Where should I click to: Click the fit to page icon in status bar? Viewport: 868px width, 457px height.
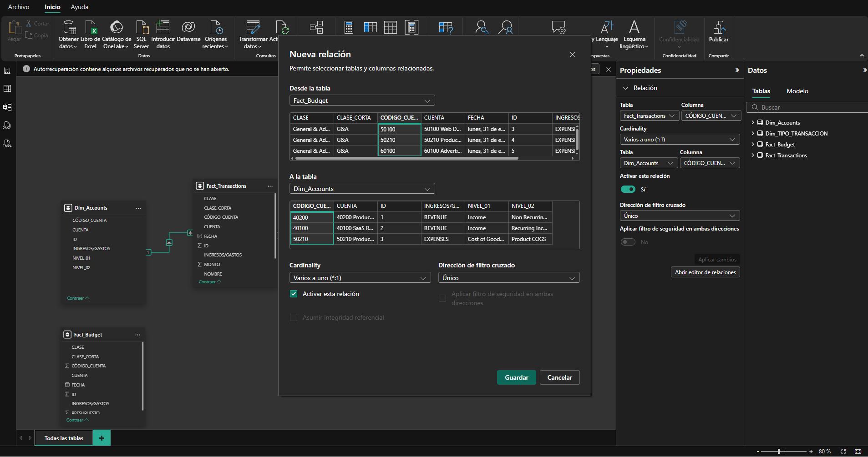[x=858, y=452]
